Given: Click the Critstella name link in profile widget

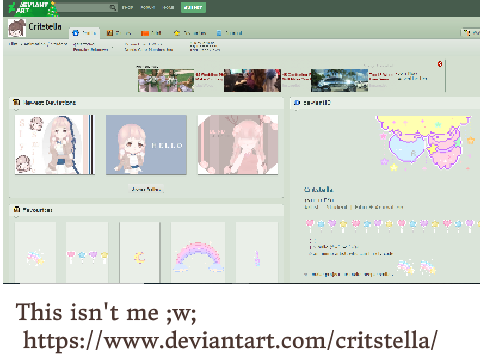Looking at the screenshot, I should 319,189.
